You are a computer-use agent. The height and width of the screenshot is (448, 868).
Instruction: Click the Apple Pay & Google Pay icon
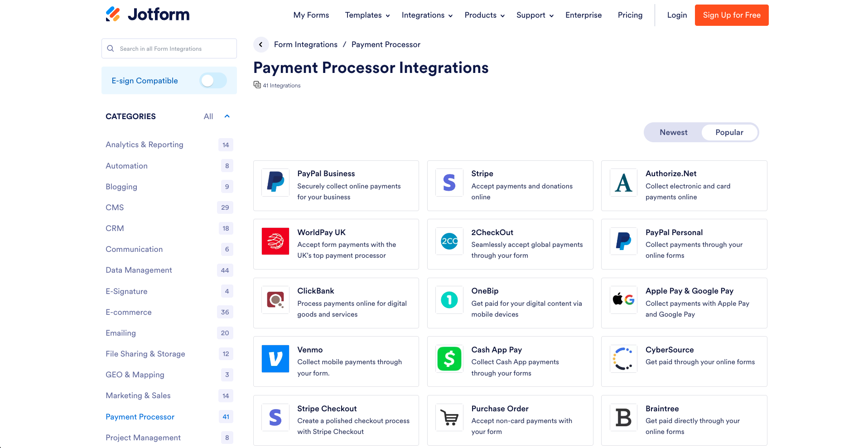[x=624, y=300]
